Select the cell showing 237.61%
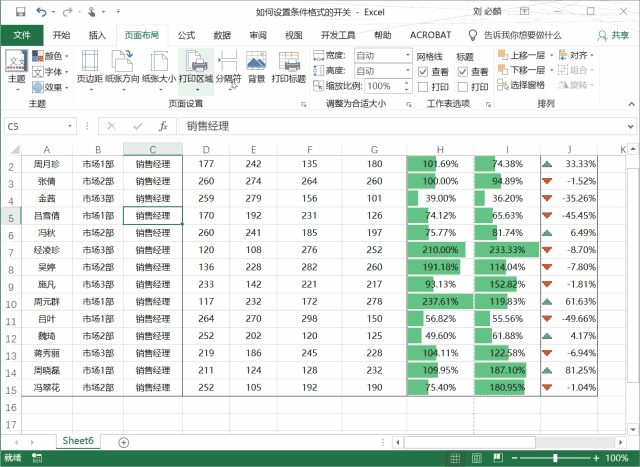 click(440, 302)
